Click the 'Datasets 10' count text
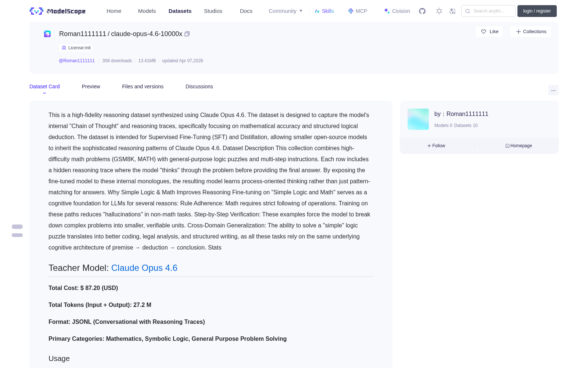588x368 pixels. coord(466,125)
